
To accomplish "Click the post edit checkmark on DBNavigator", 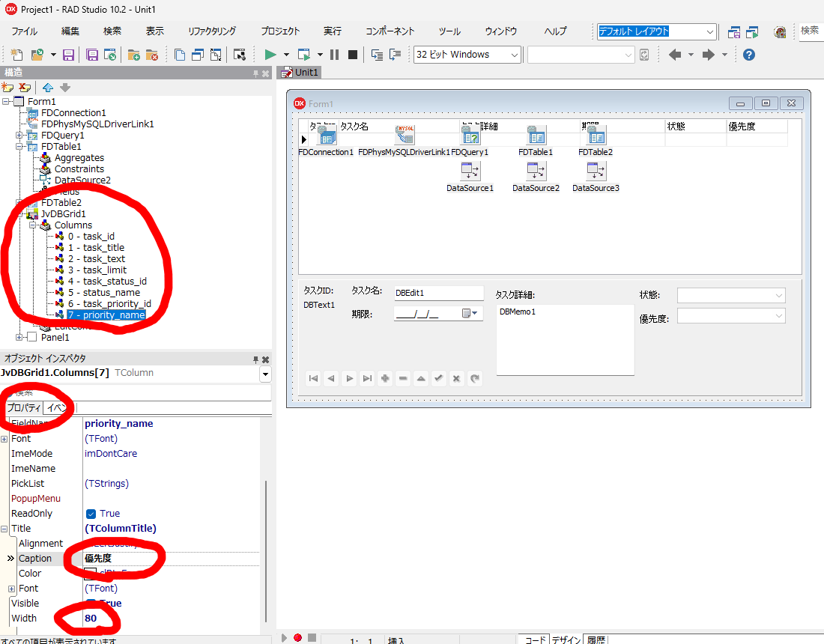I will coord(439,378).
